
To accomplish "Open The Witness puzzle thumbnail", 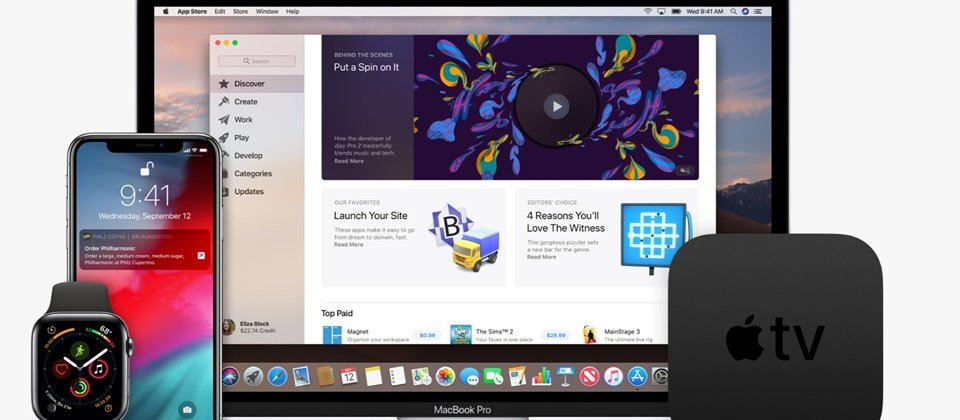I will (654, 237).
